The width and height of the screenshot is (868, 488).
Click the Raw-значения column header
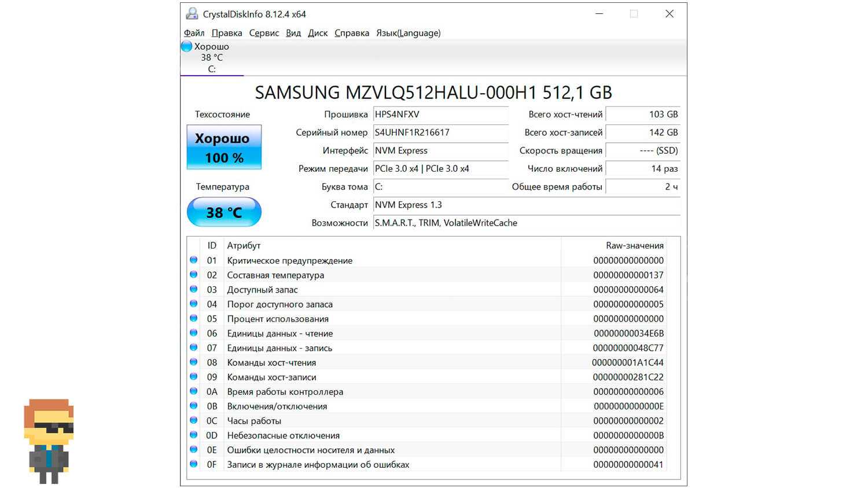point(634,246)
